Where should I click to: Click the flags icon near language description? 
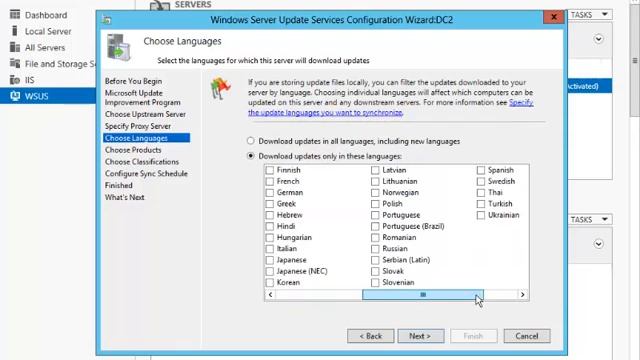click(x=220, y=89)
